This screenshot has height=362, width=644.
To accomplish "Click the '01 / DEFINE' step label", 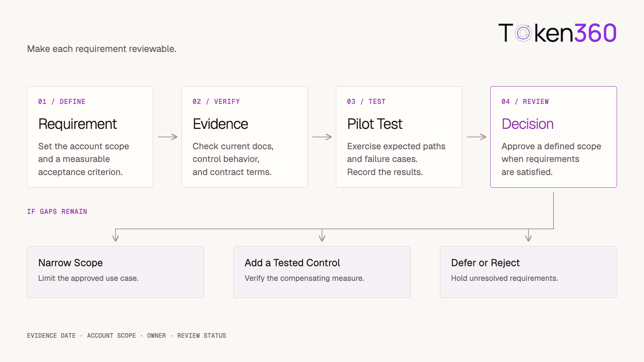I will [62, 102].
